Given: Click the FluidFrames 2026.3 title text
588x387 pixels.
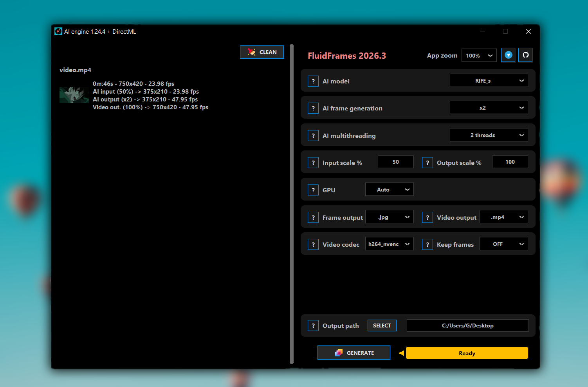Looking at the screenshot, I should [x=347, y=56].
